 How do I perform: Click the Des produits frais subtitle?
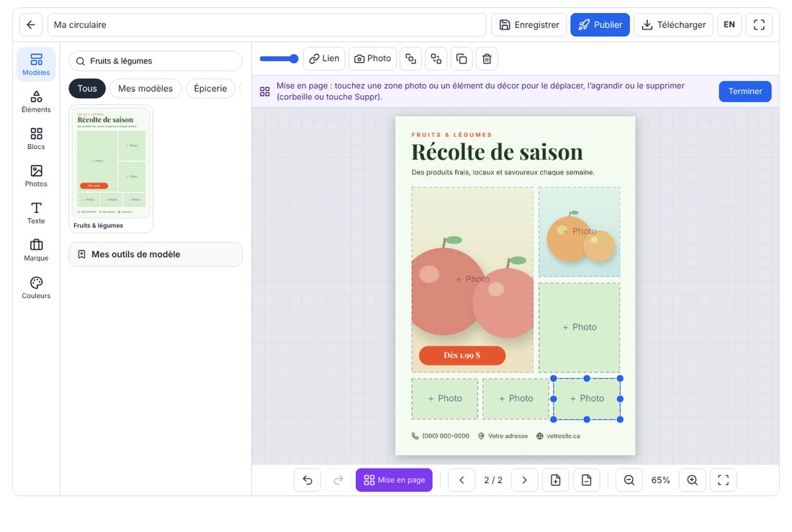pyautogui.click(x=503, y=172)
